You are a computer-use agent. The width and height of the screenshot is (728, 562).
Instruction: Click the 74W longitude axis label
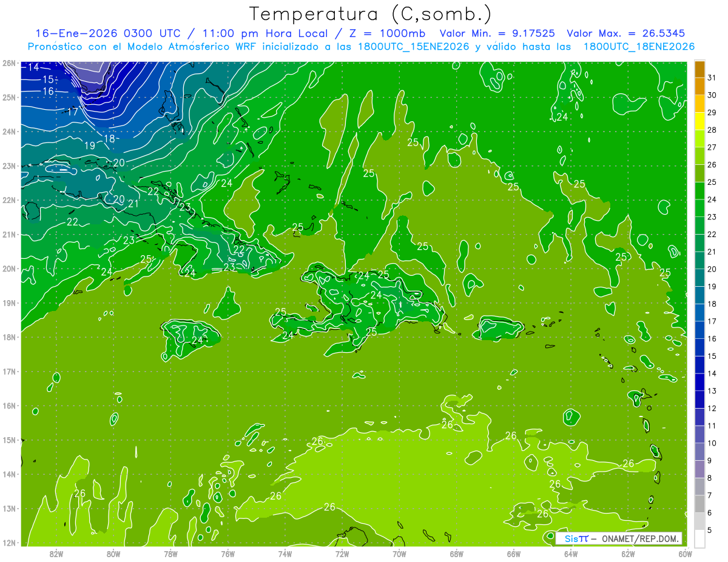point(285,554)
